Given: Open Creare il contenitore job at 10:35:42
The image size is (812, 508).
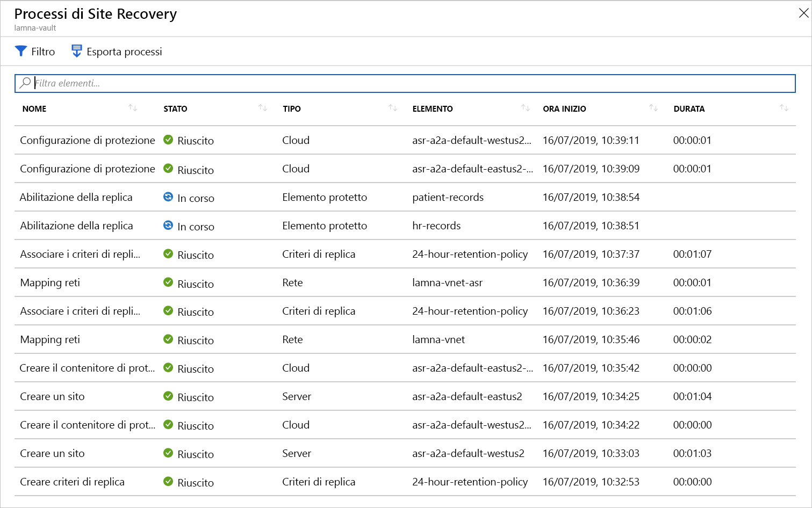Looking at the screenshot, I should click(x=87, y=368).
